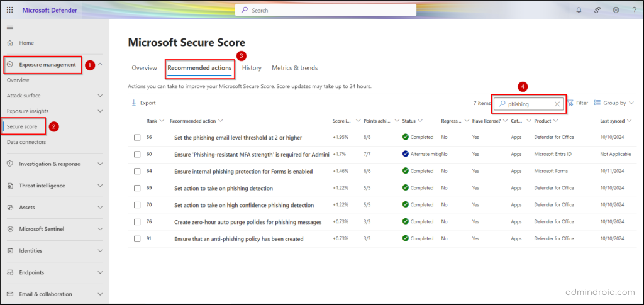Expand Microsoft Sentinel section chevron
Image resolution: width=644 pixels, height=305 pixels.
100,229
